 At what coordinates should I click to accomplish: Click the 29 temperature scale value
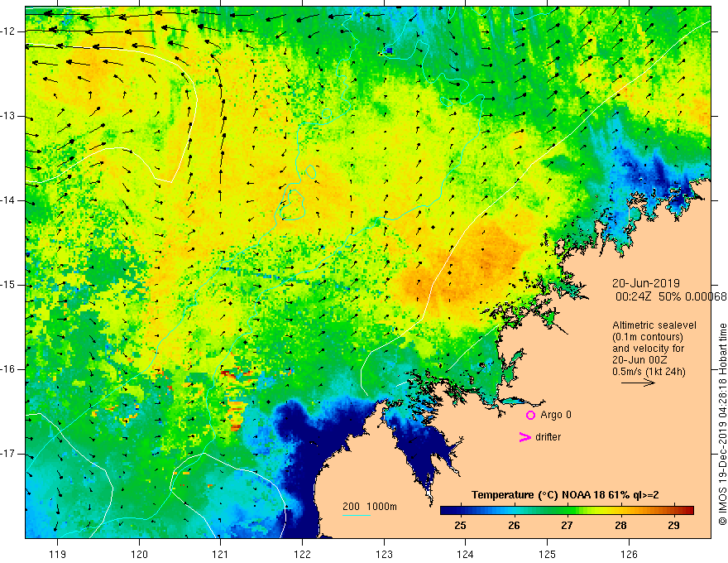tap(673, 526)
